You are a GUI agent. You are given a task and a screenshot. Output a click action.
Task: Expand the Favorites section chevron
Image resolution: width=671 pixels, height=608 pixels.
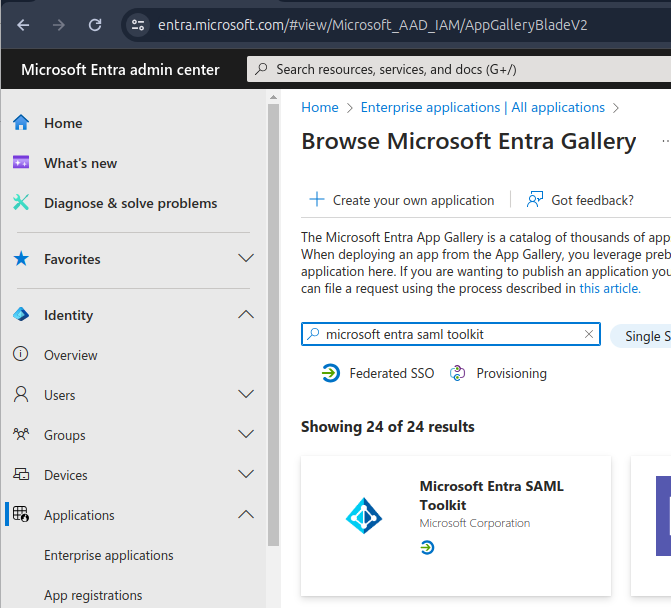pos(246,258)
